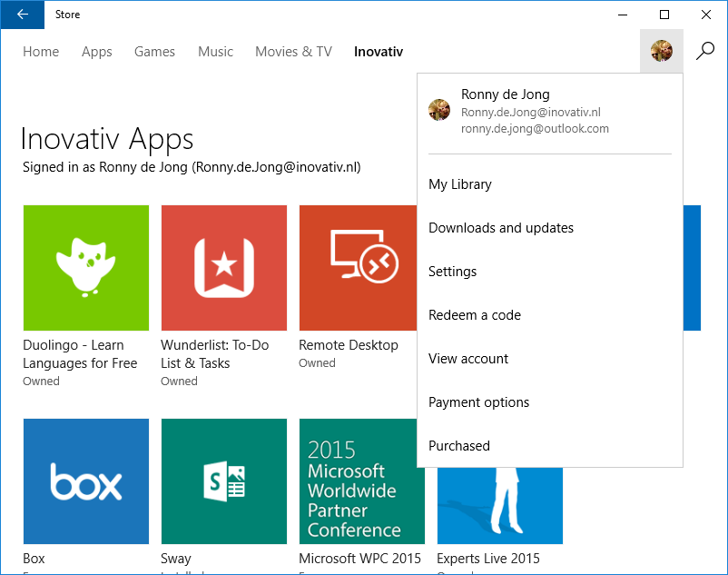The width and height of the screenshot is (728, 575).
Task: Select the Box app tile
Action: click(85, 481)
